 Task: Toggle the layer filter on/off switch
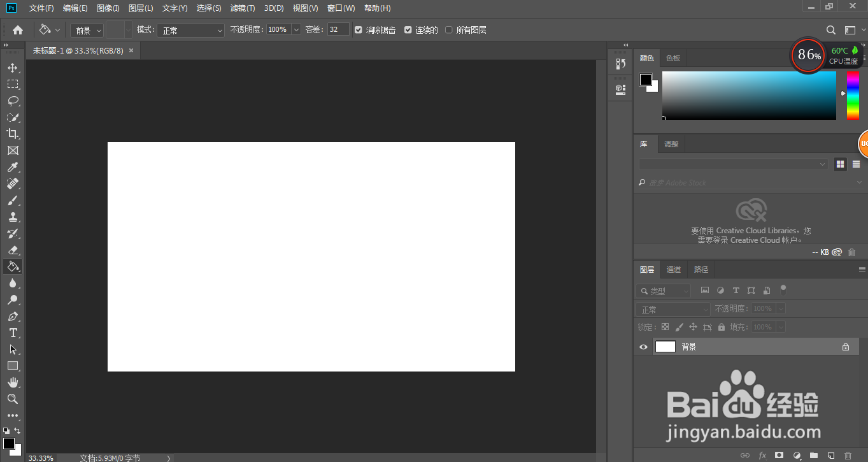tap(783, 290)
